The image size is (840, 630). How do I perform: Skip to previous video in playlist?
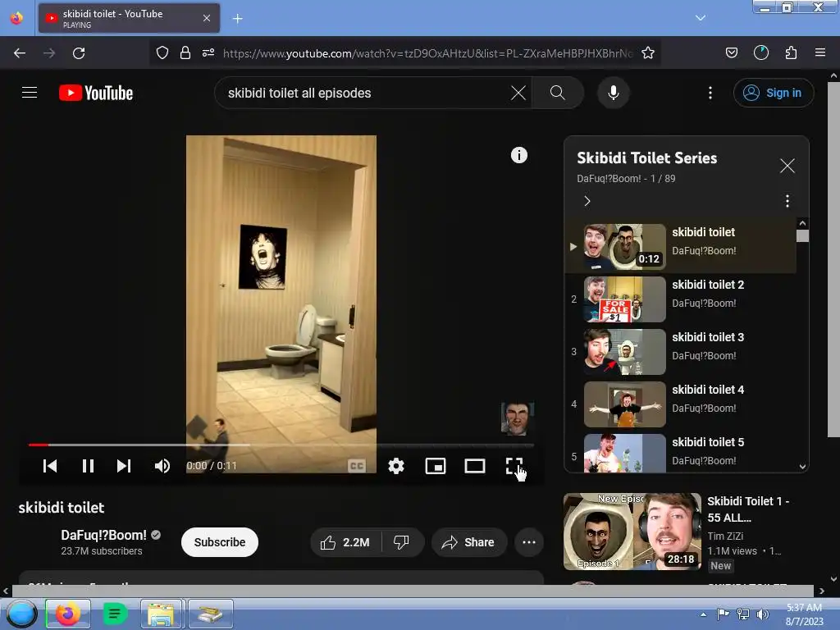click(x=50, y=466)
